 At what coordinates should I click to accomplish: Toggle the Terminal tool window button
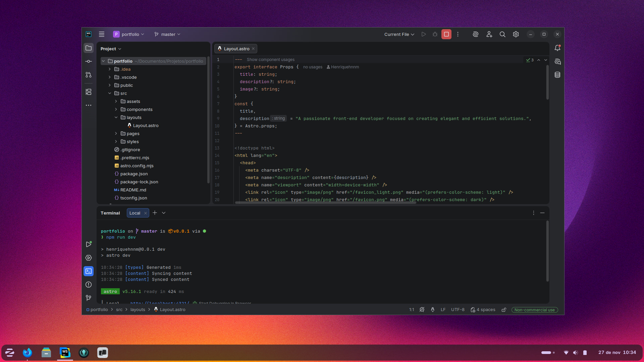(x=89, y=271)
